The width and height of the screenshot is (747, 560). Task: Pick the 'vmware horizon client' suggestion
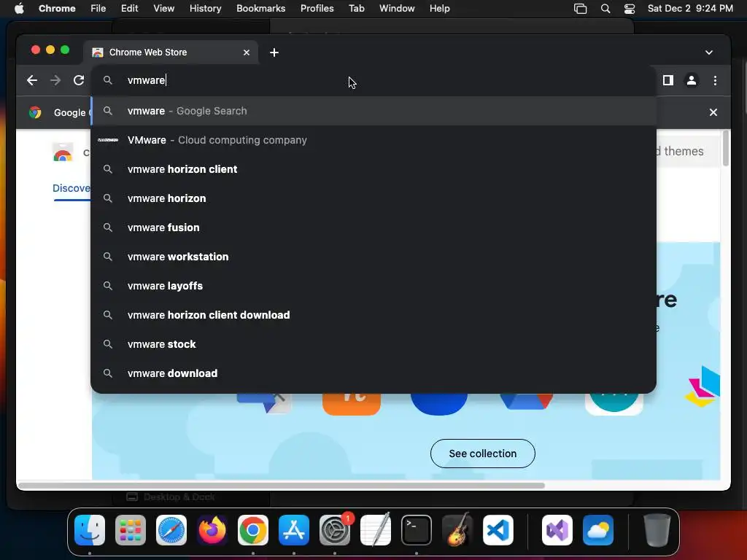(373, 169)
